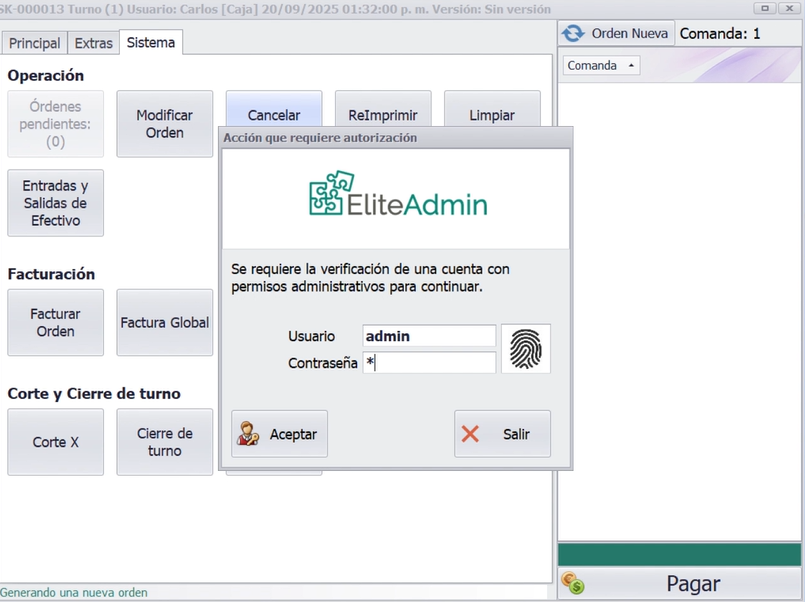This screenshot has width=805, height=602.
Task: Click the fingerprint scanner icon
Action: 525,348
